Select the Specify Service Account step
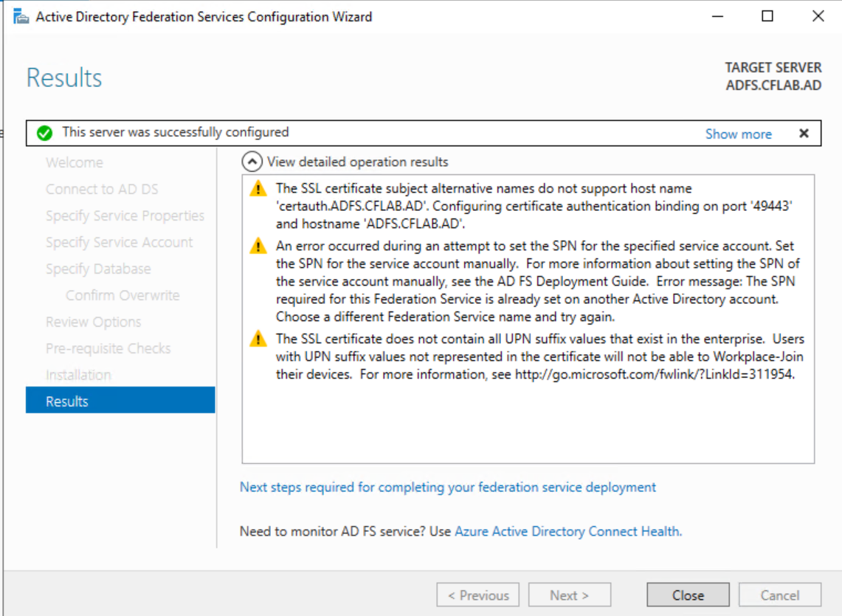The height and width of the screenshot is (616, 842). click(120, 242)
